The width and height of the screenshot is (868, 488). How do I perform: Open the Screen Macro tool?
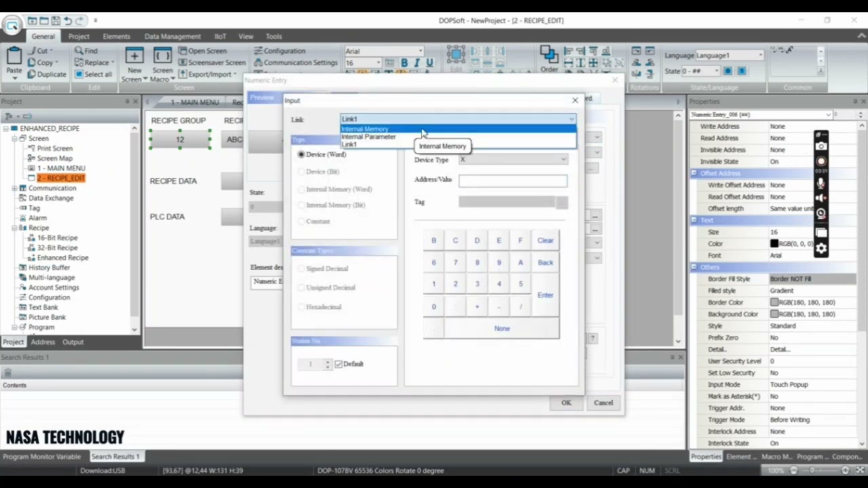[163, 65]
